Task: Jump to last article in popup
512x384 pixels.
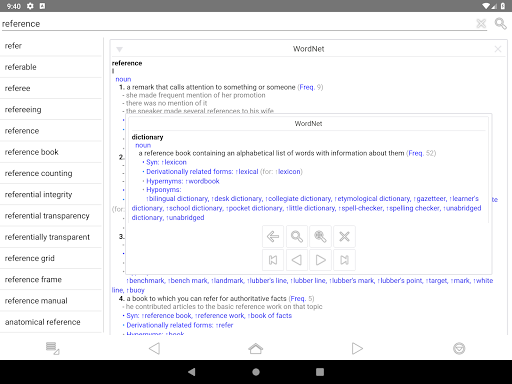Action: [x=344, y=260]
